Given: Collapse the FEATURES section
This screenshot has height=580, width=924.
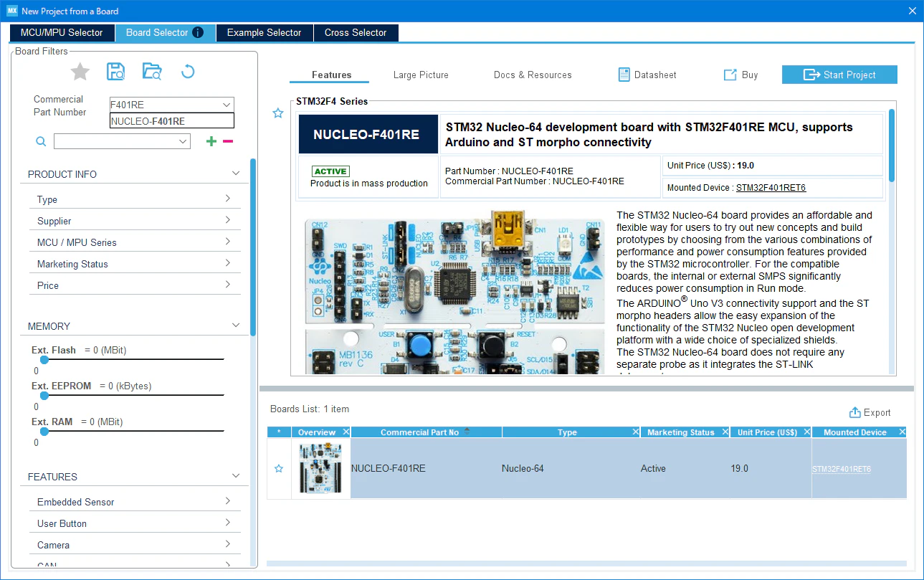Looking at the screenshot, I should click(x=235, y=476).
